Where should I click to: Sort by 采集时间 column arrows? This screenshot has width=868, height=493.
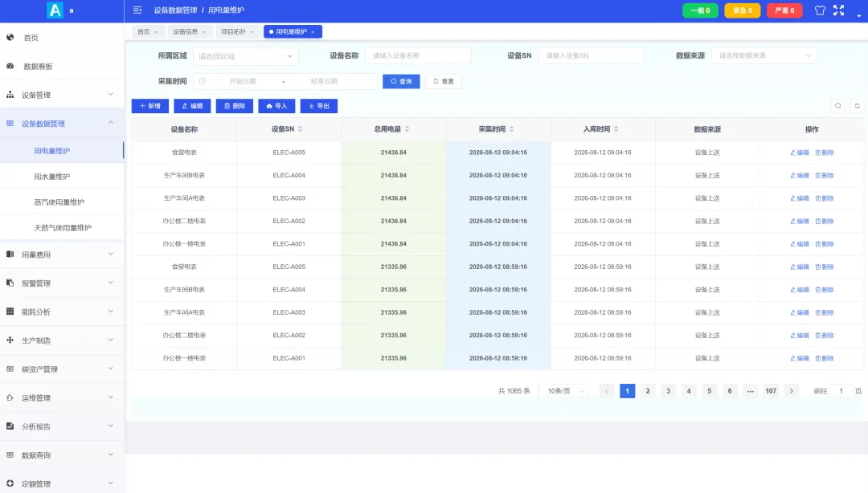[511, 129]
